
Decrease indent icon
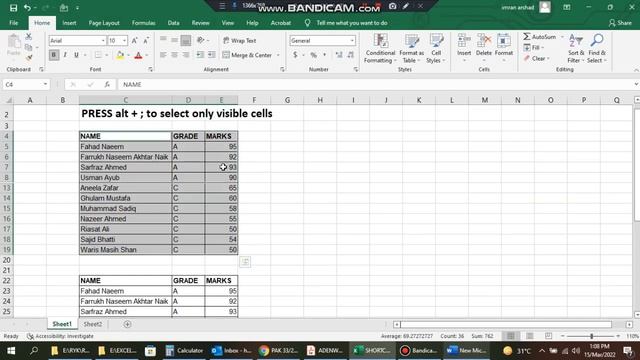point(200,55)
